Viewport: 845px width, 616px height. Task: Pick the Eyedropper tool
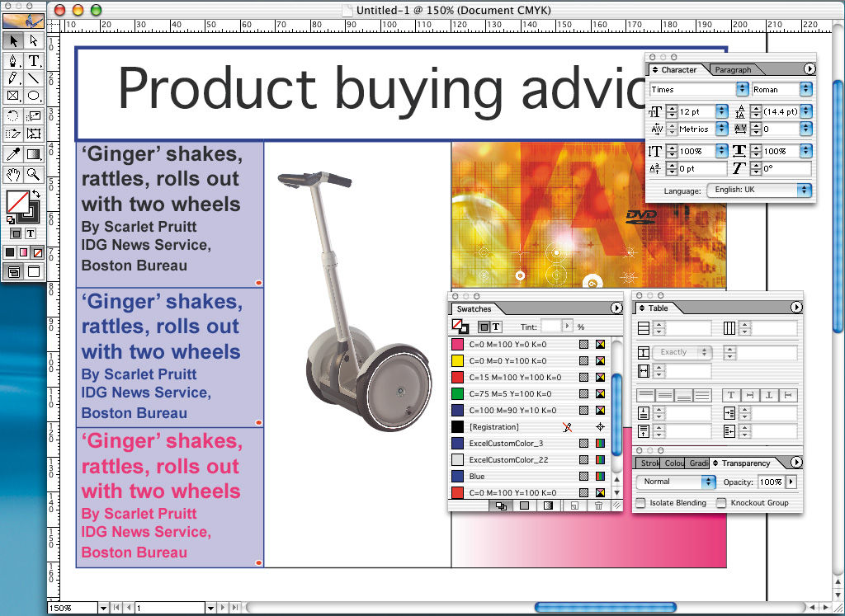point(13,154)
